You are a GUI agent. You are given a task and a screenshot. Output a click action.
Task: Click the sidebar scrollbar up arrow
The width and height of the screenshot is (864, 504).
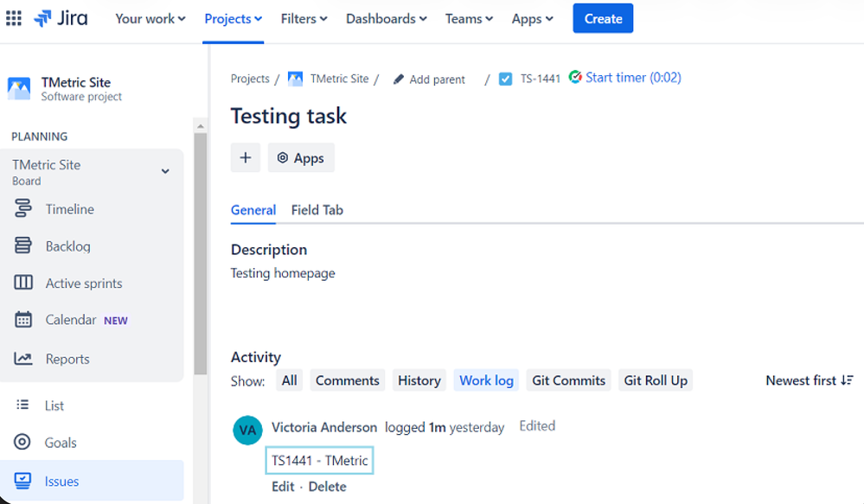click(x=201, y=126)
